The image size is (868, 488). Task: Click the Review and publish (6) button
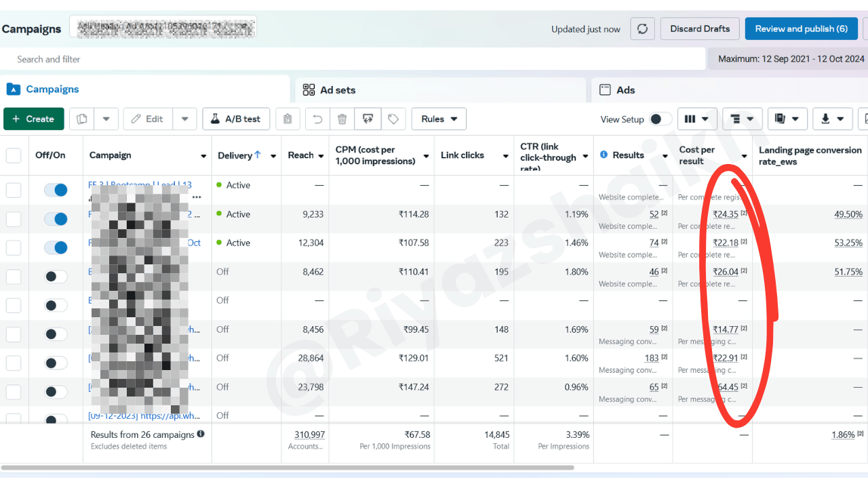801,29
